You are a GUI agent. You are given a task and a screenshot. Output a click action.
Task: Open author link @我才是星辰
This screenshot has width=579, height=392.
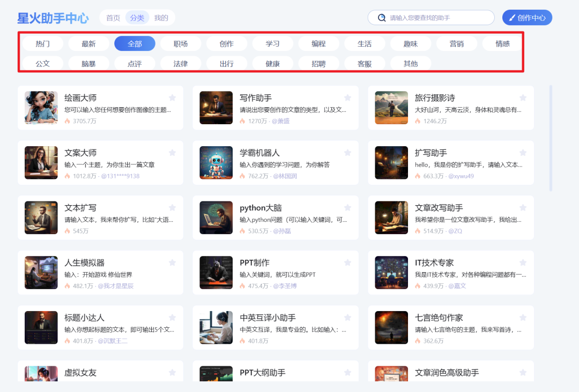116,286
